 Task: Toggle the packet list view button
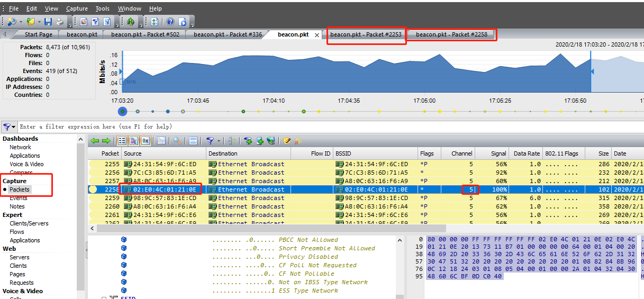tap(122, 141)
